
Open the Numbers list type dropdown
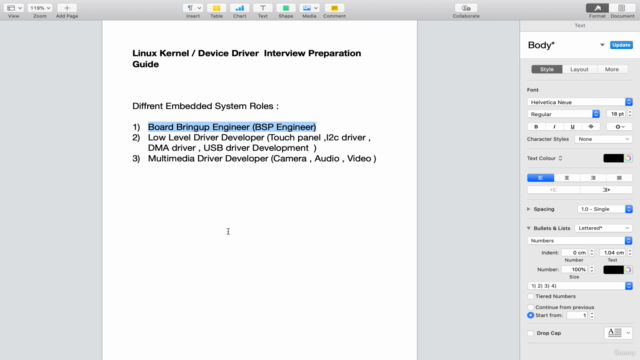click(x=580, y=241)
